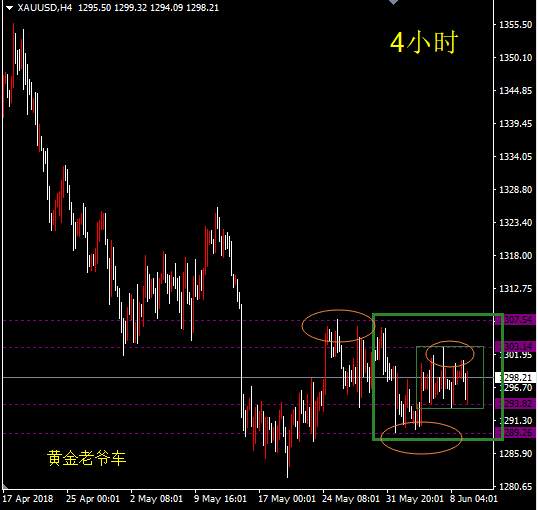Click the 2 May 08:01 time label

click(156, 499)
